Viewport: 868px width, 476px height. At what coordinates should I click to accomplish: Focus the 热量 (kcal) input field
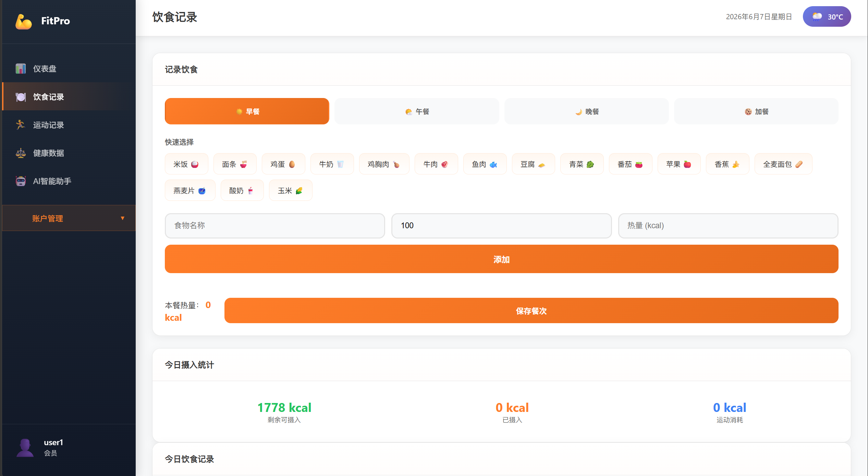click(728, 225)
